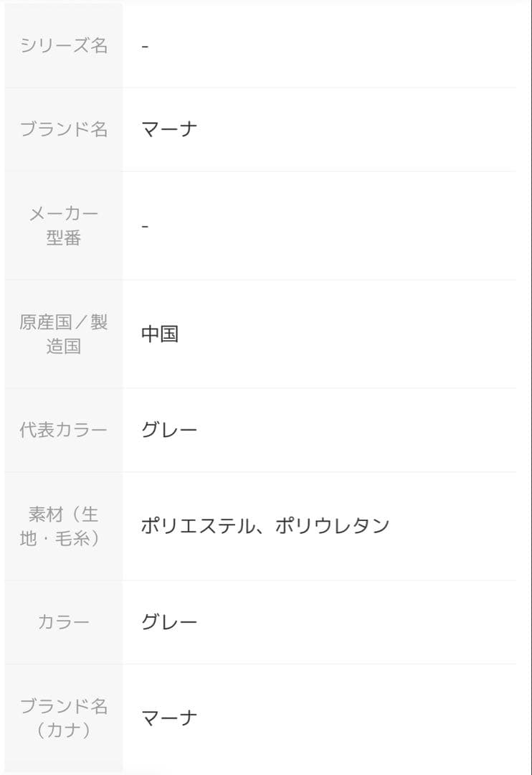Select the 中国 country value
532x775 pixels.
159,334
